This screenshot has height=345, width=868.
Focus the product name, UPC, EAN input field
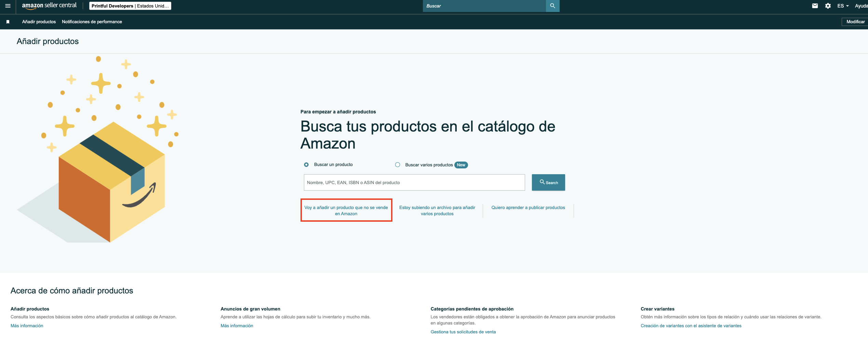(414, 182)
